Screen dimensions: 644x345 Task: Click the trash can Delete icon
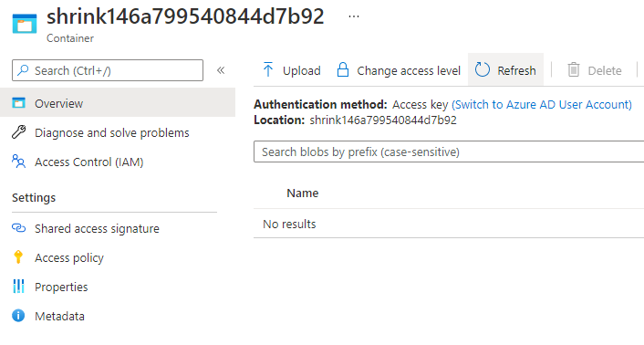[574, 69]
